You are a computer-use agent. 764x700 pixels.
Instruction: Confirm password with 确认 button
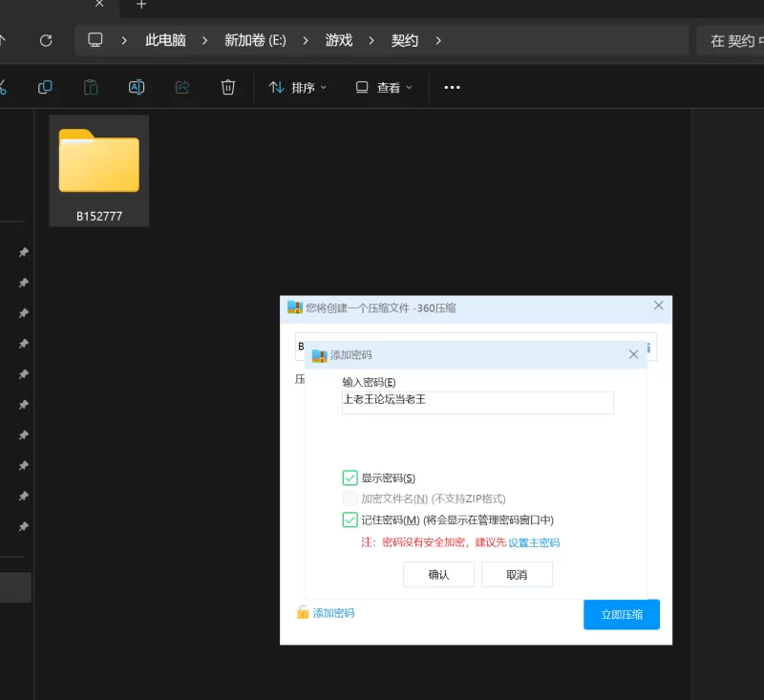pyautogui.click(x=438, y=574)
